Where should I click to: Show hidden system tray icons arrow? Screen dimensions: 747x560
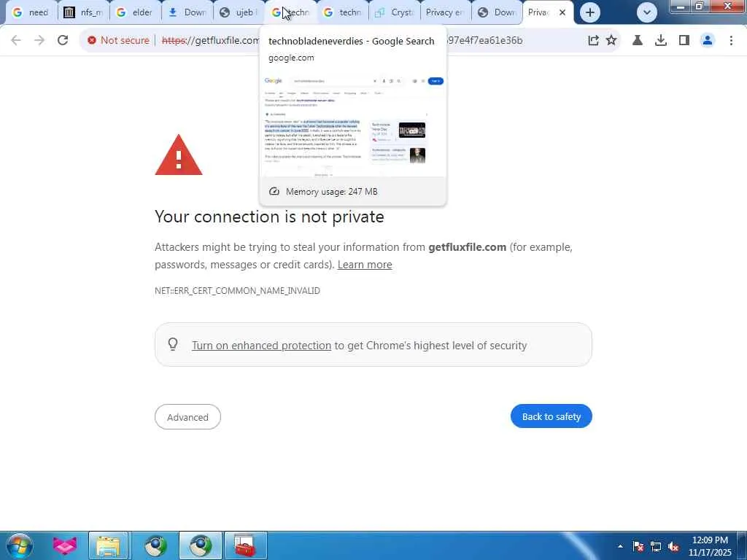[x=620, y=546]
